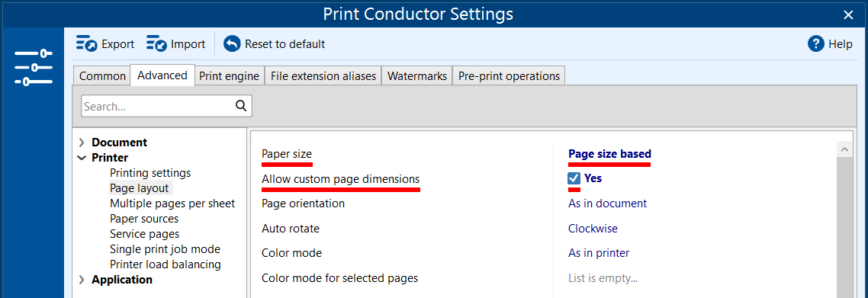Select Printer load balancing item
This screenshot has height=298, width=868.
165,264
